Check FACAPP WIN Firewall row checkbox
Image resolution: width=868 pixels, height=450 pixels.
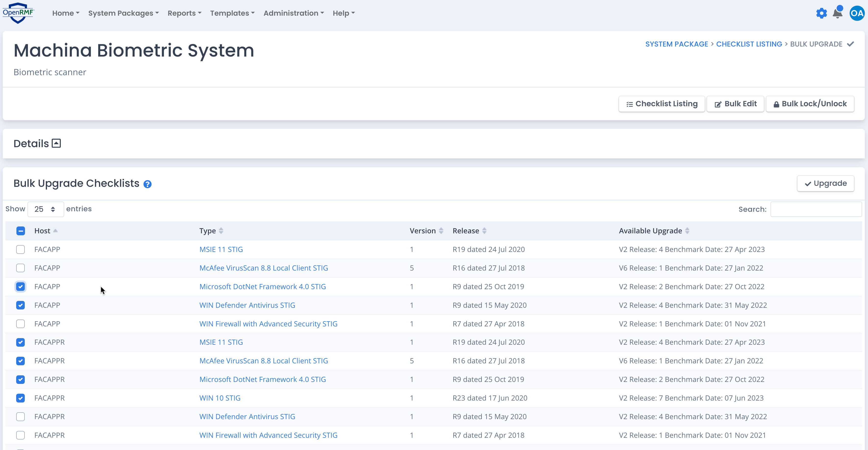(21, 324)
